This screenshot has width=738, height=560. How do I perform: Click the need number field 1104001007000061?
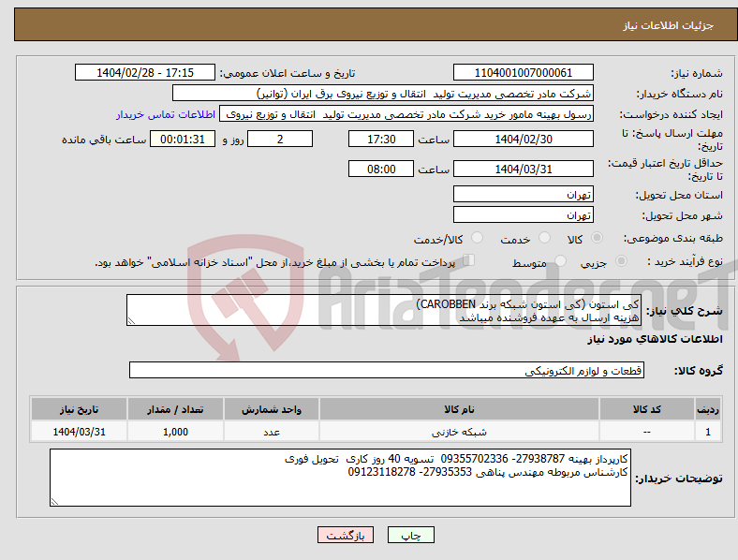point(523,72)
